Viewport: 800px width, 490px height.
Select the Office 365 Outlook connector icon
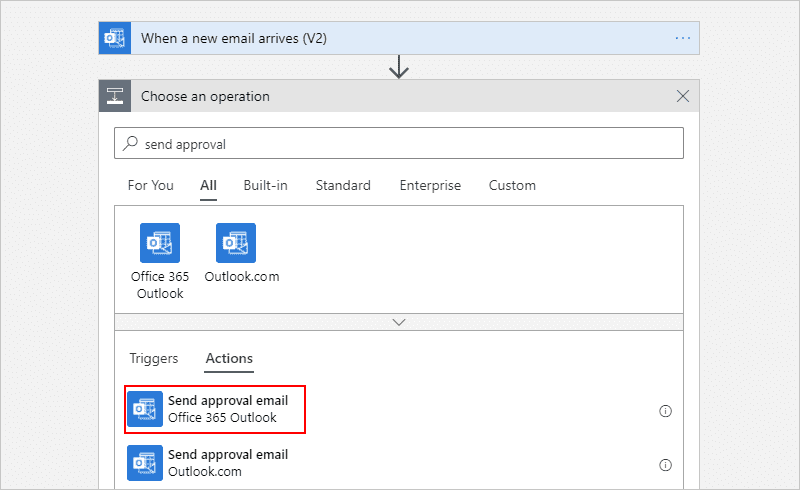point(160,243)
